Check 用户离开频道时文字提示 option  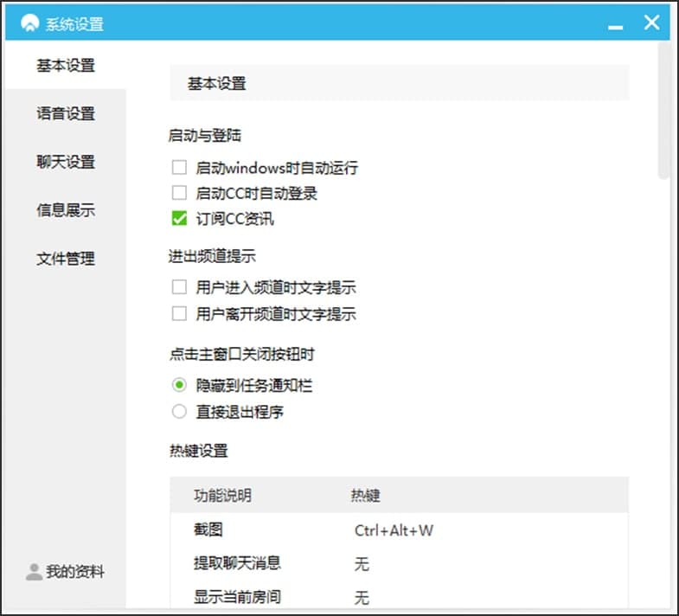[x=179, y=313]
